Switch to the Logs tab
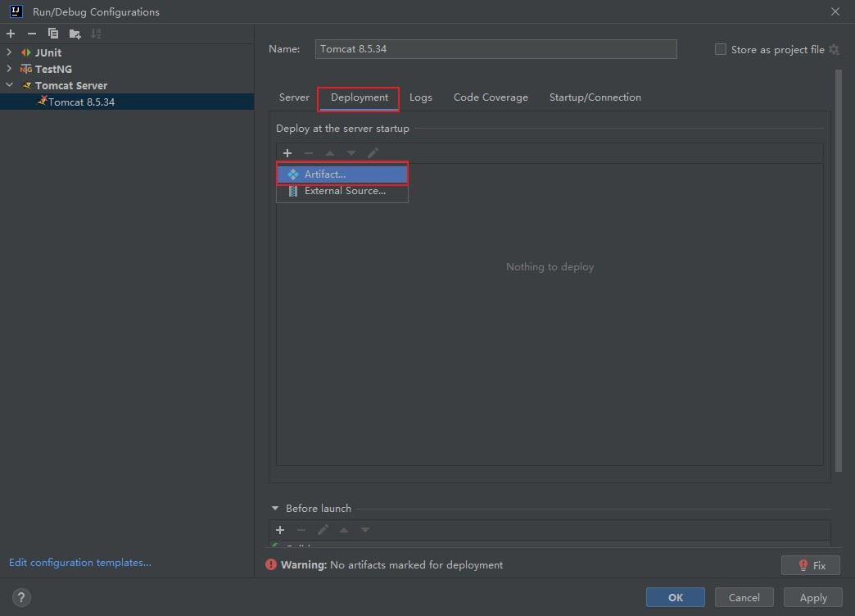 [x=420, y=97]
